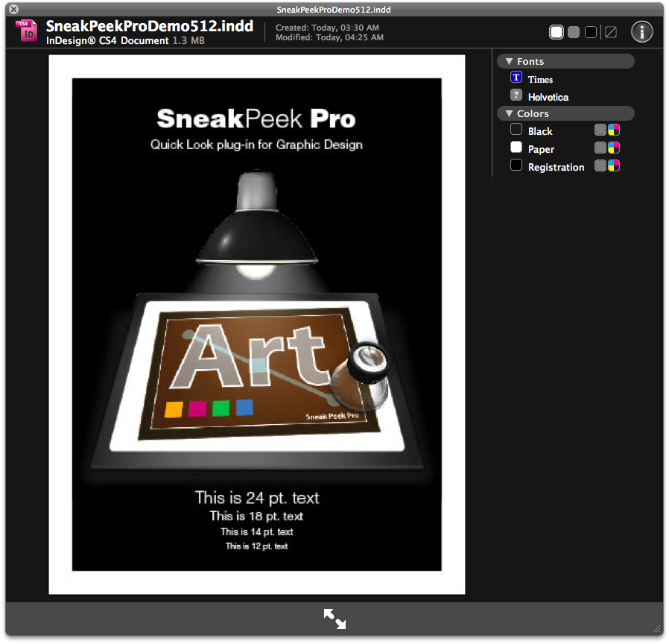Click the gray process icon in Registration row

point(600,165)
